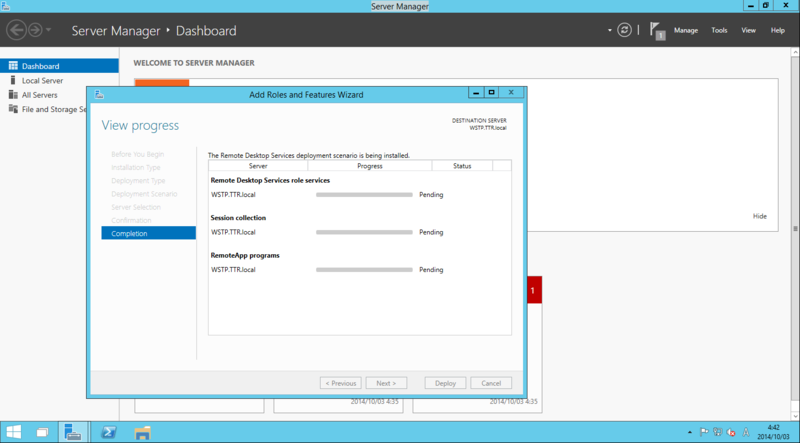Click the File and Storage icon in sidebar
This screenshot has height=443, width=800.
click(x=13, y=109)
